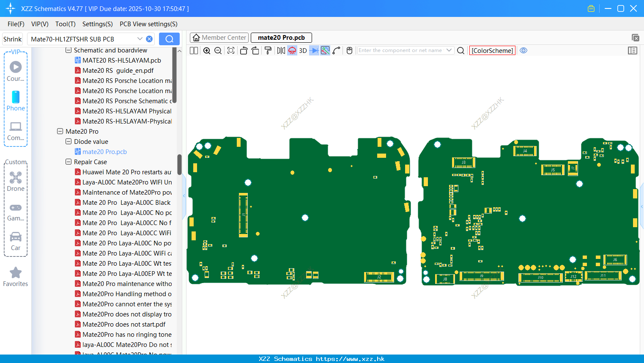
Task: Select the mate20 Pro.pcb tab
Action: point(281,38)
